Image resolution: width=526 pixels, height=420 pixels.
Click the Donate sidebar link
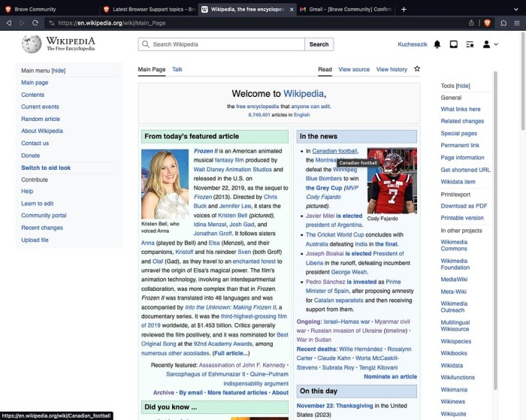[31, 156]
